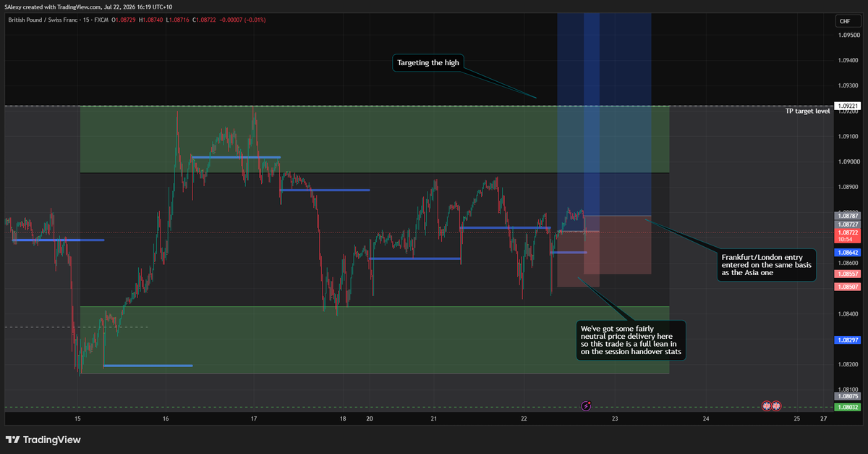Click the blue 1.08642 price label
The height and width of the screenshot is (454, 868).
point(848,252)
